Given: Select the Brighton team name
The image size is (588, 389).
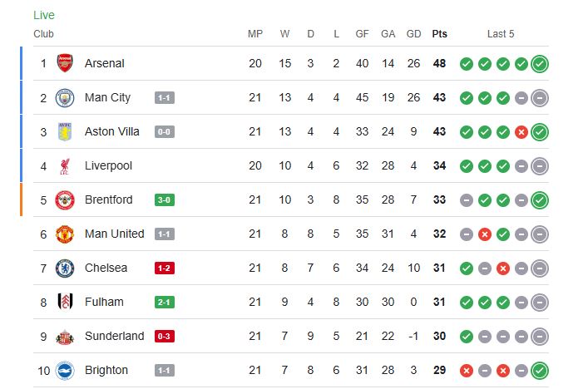Looking at the screenshot, I should [x=106, y=370].
